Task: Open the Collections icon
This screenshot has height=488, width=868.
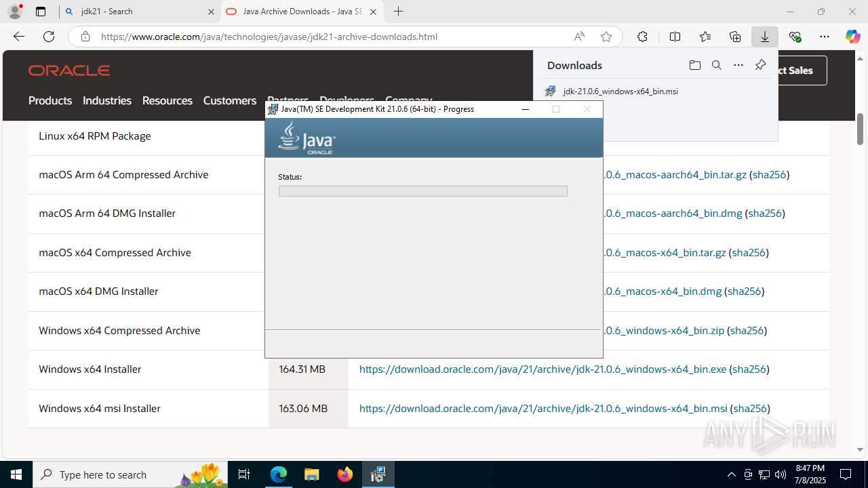Action: tap(735, 37)
